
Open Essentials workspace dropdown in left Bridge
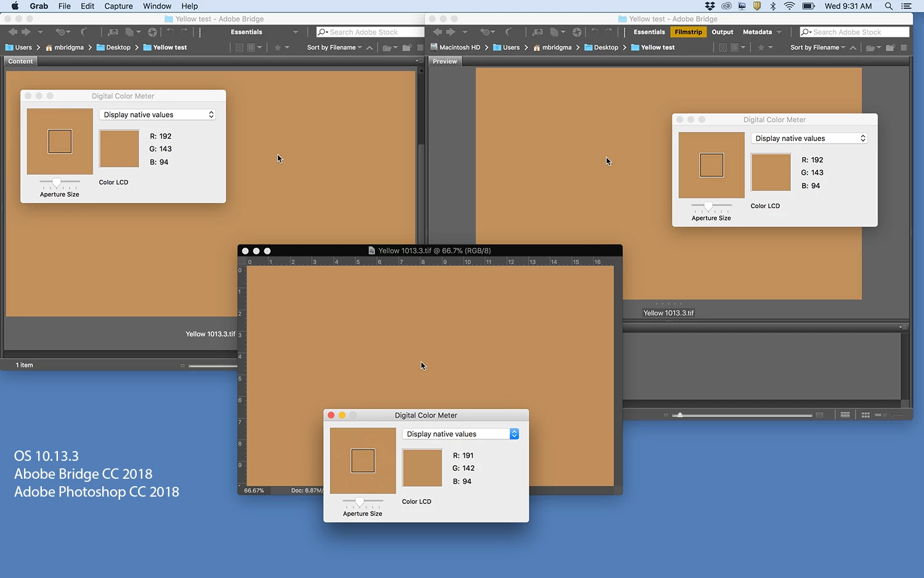(295, 32)
